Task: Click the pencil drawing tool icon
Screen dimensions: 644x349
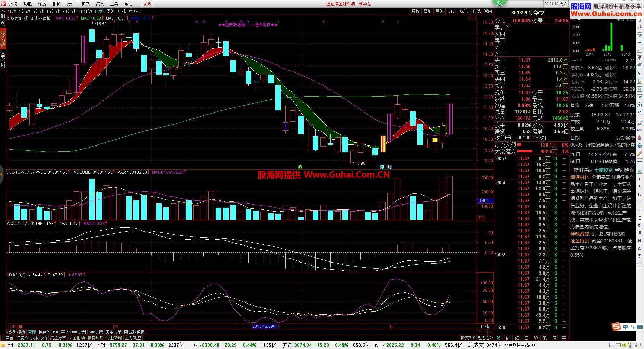Action: pos(640,153)
